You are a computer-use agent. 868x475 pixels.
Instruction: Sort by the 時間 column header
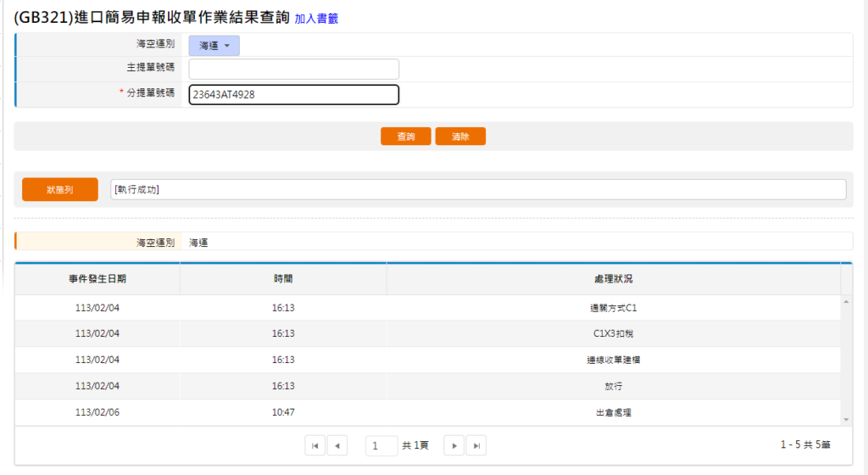point(283,279)
